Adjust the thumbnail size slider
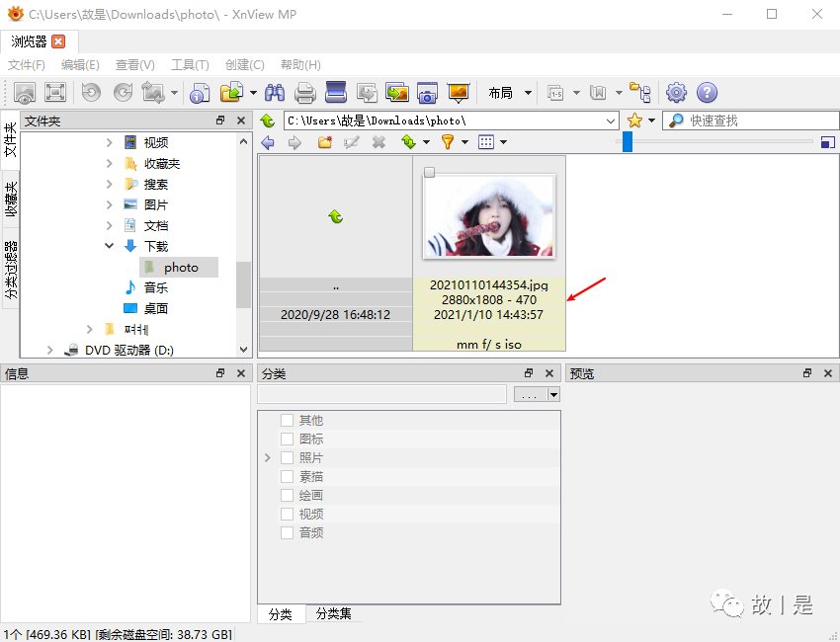Screen dimensions: 840x642 point(627,142)
